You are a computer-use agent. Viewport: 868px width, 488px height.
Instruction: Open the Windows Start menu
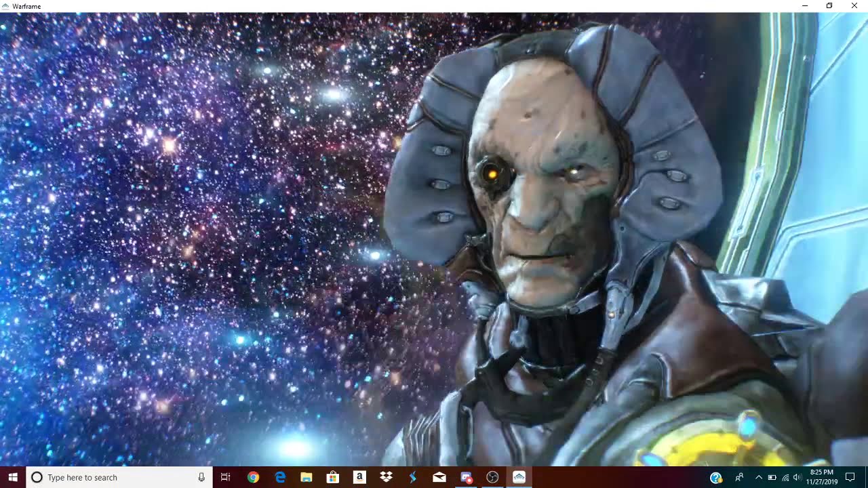tap(13, 477)
